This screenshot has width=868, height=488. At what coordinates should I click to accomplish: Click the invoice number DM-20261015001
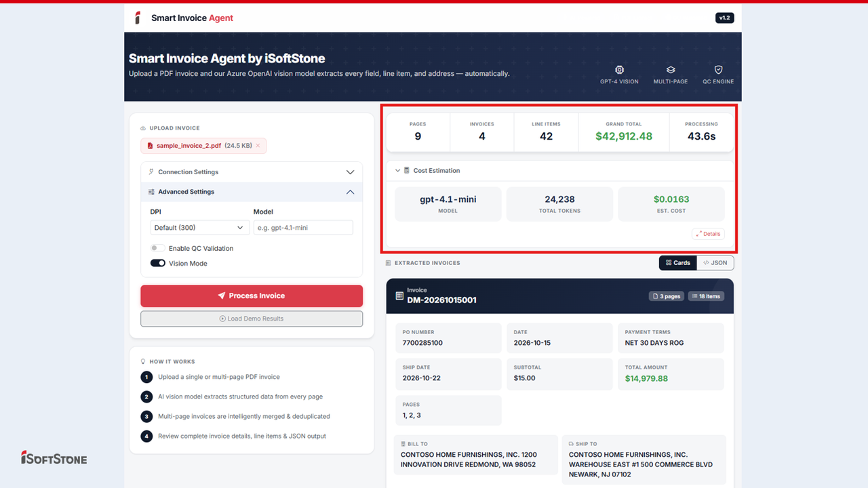441,300
